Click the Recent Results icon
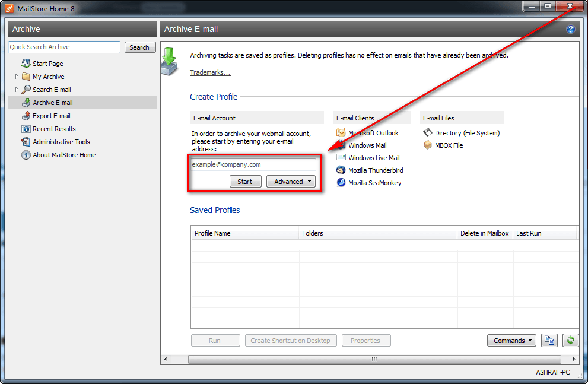 click(26, 129)
